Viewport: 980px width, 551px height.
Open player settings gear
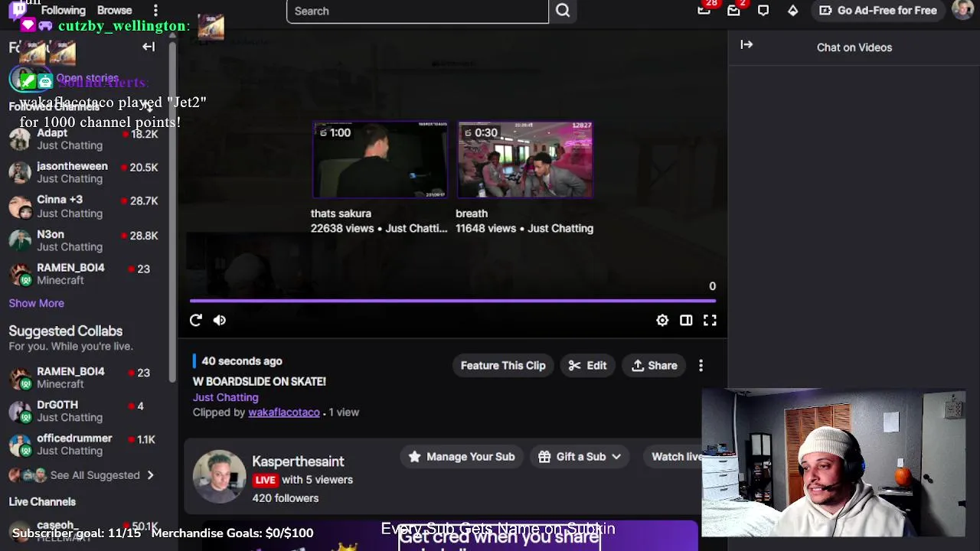[x=662, y=321]
